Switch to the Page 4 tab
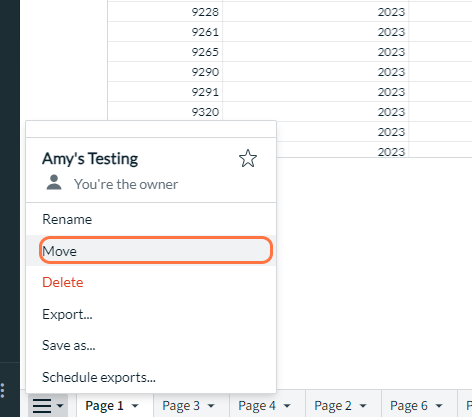This screenshot has width=472, height=417. (257, 406)
